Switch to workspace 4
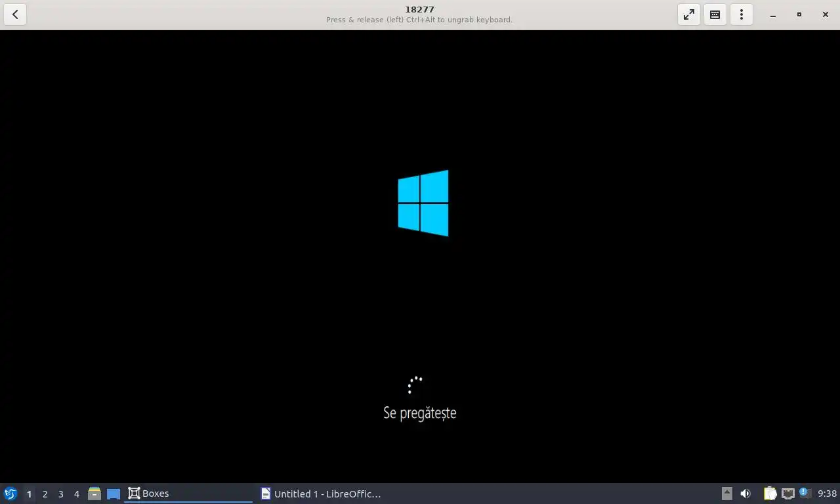 pos(77,493)
